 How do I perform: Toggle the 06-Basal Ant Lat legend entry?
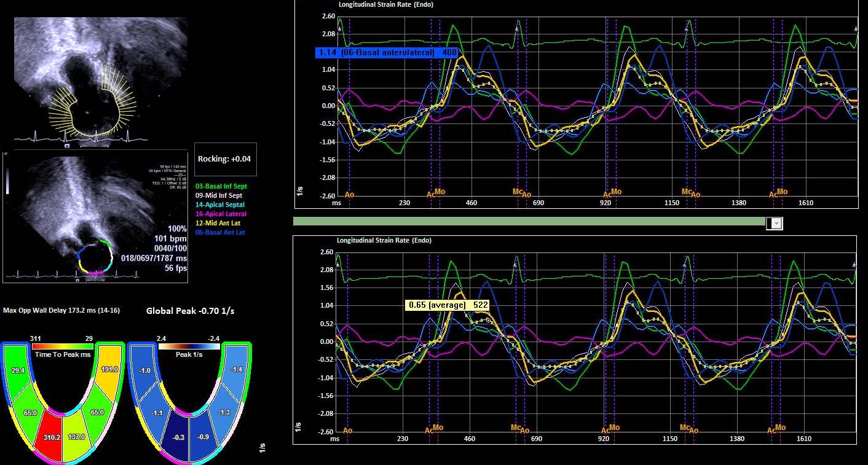click(219, 233)
